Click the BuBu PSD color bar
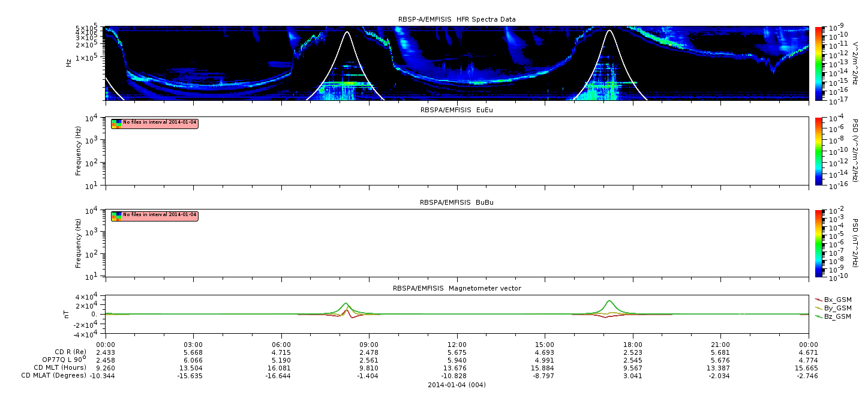Image resolution: width=868 pixels, height=395 pixels. click(x=819, y=243)
